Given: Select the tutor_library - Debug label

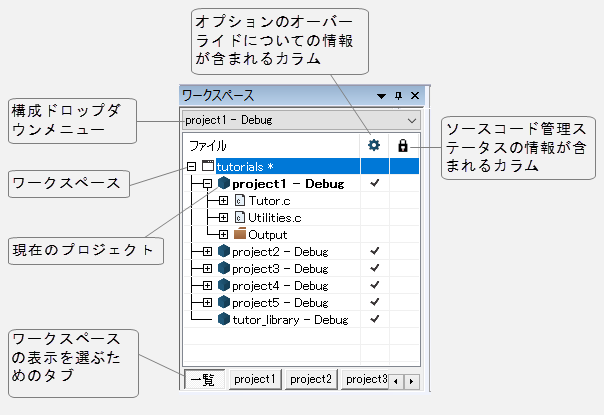Looking at the screenshot, I should point(290,320).
